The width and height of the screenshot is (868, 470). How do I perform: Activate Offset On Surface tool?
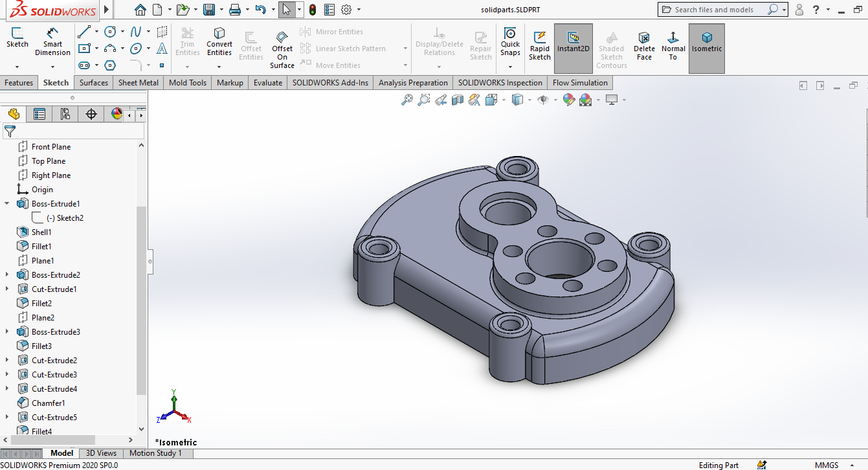(282, 49)
